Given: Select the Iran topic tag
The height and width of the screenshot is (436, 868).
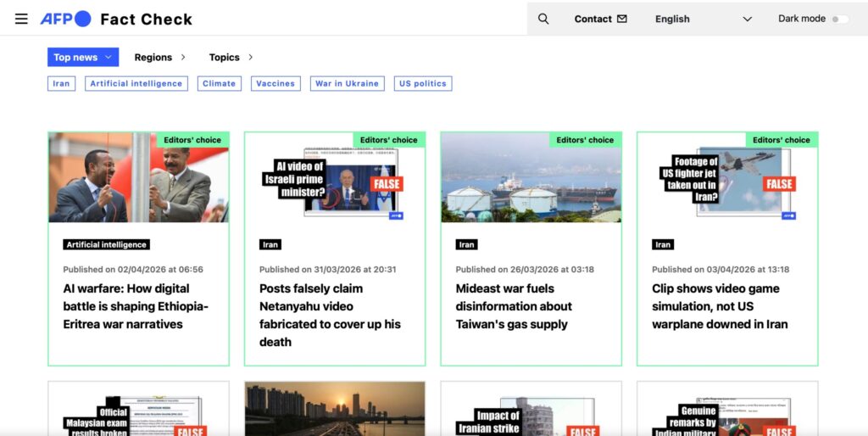Looking at the screenshot, I should [x=61, y=84].
